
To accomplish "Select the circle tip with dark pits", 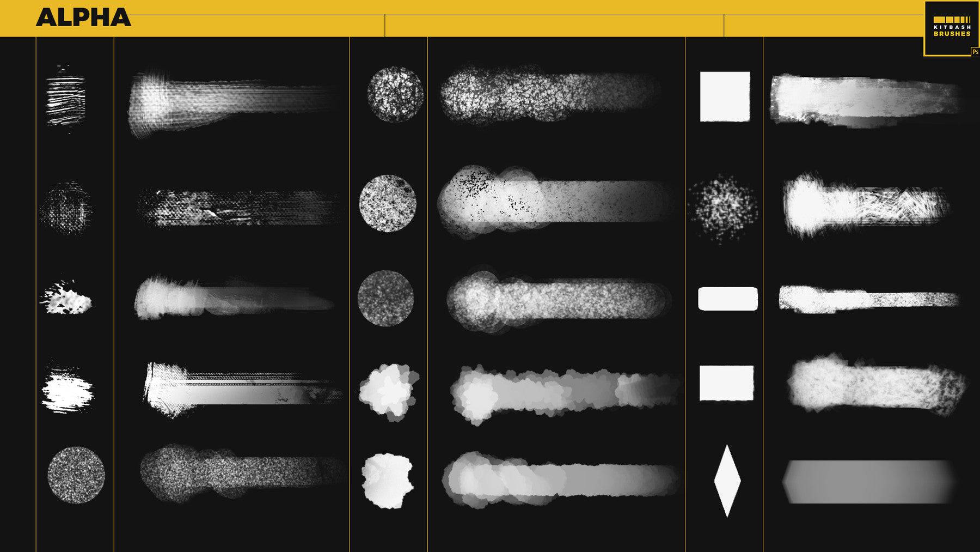I will click(x=388, y=203).
